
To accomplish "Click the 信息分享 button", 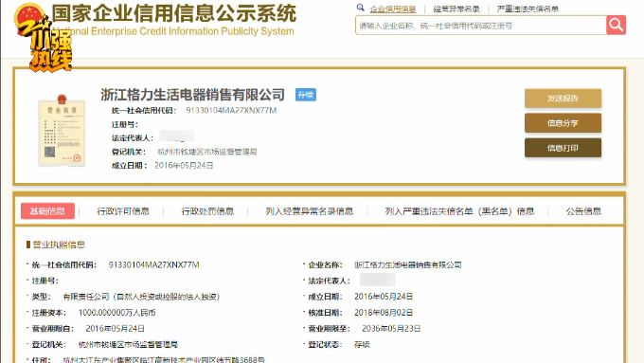I will pos(563,123).
